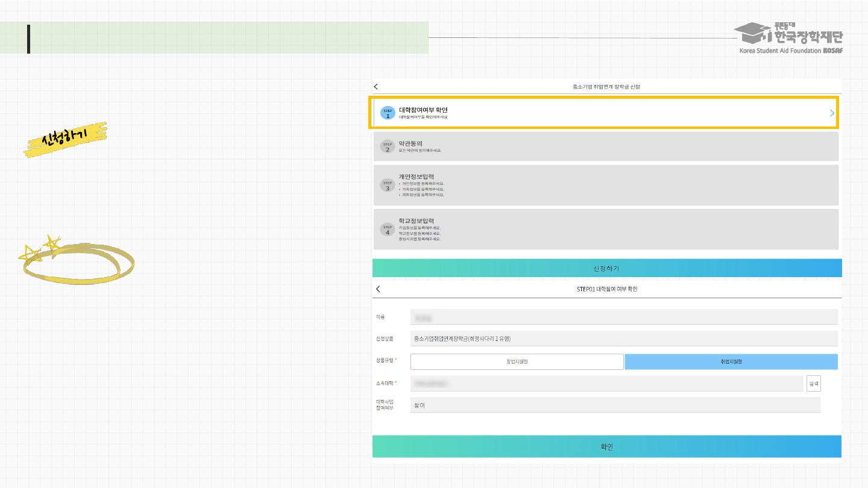Open the 개인정보입력 step title

[x=417, y=177]
